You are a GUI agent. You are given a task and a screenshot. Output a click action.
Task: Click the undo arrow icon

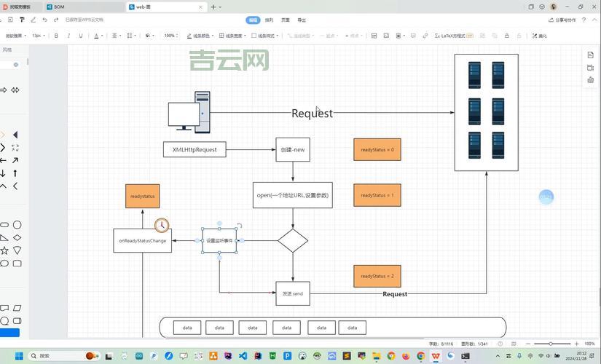pos(45,20)
